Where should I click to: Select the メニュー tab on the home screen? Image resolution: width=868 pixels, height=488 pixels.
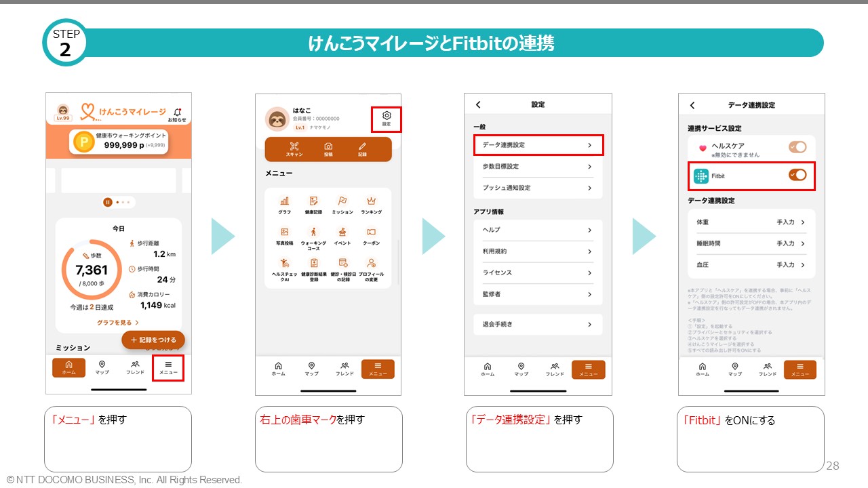[168, 368]
